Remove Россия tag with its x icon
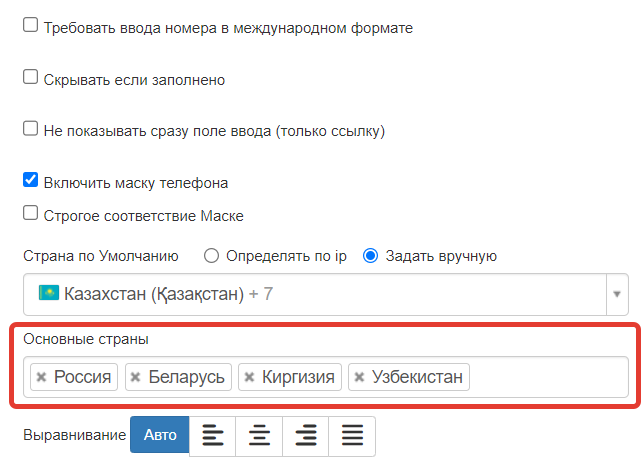Screen dimensions: 644x463 [41, 377]
